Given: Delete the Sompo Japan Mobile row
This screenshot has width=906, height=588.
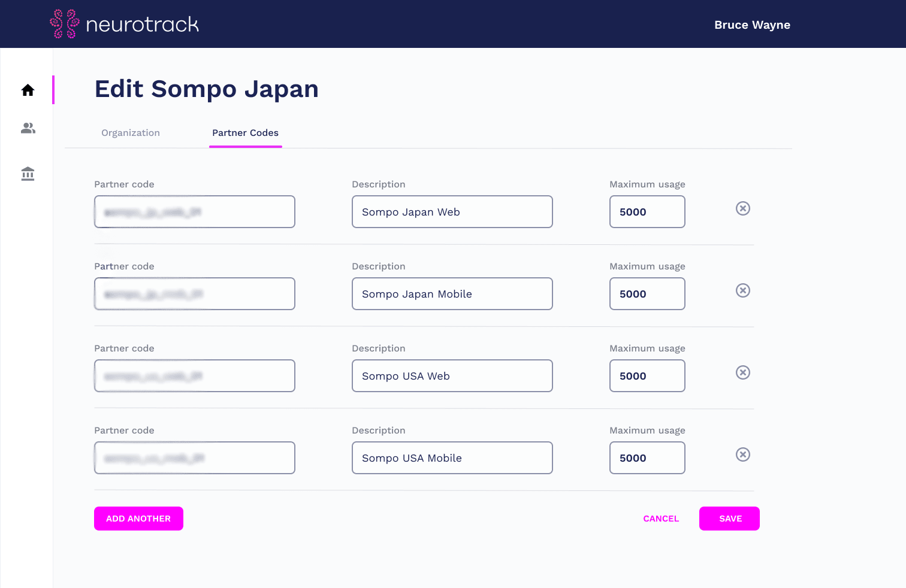Looking at the screenshot, I should point(742,290).
